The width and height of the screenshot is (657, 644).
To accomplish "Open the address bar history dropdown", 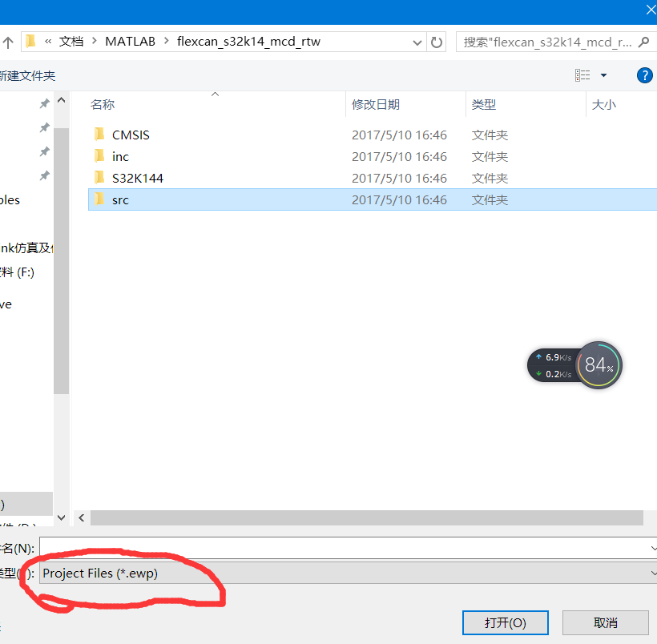I will point(417,42).
